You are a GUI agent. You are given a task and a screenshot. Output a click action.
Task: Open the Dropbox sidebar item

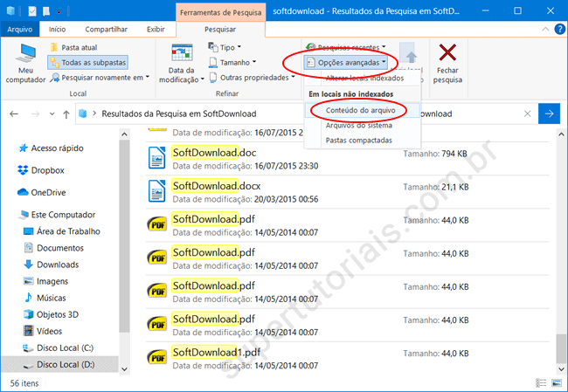point(47,170)
